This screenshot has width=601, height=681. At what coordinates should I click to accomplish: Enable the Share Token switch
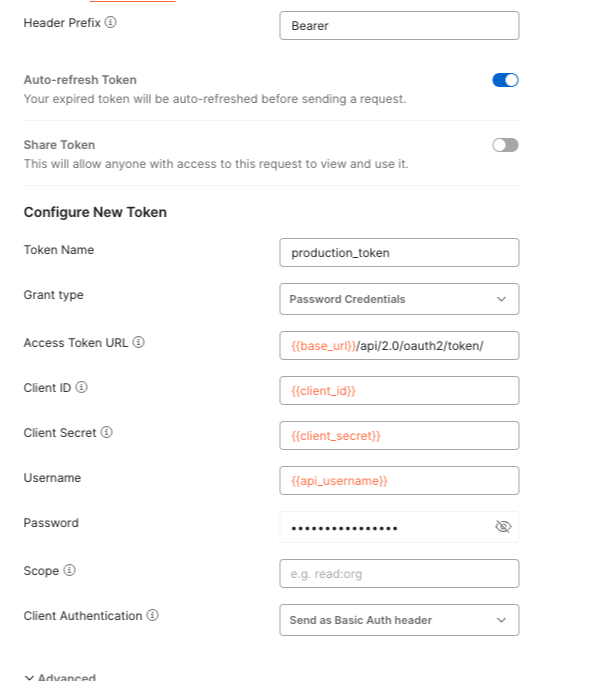point(505,145)
